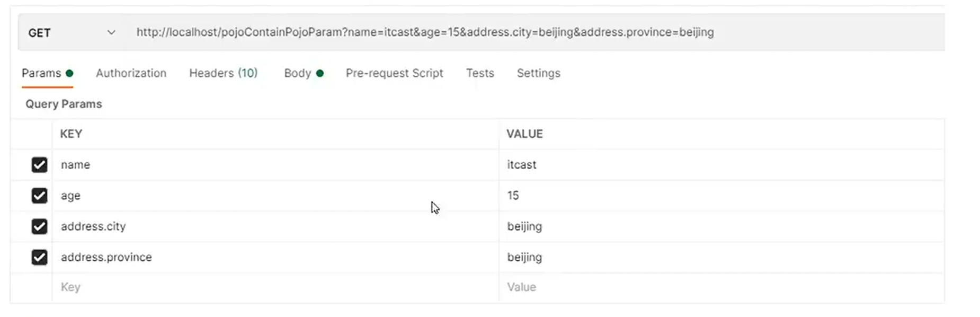Viewport: 980px width, 317px height.
Task: Open the Pre-request Script tab
Action: point(394,73)
